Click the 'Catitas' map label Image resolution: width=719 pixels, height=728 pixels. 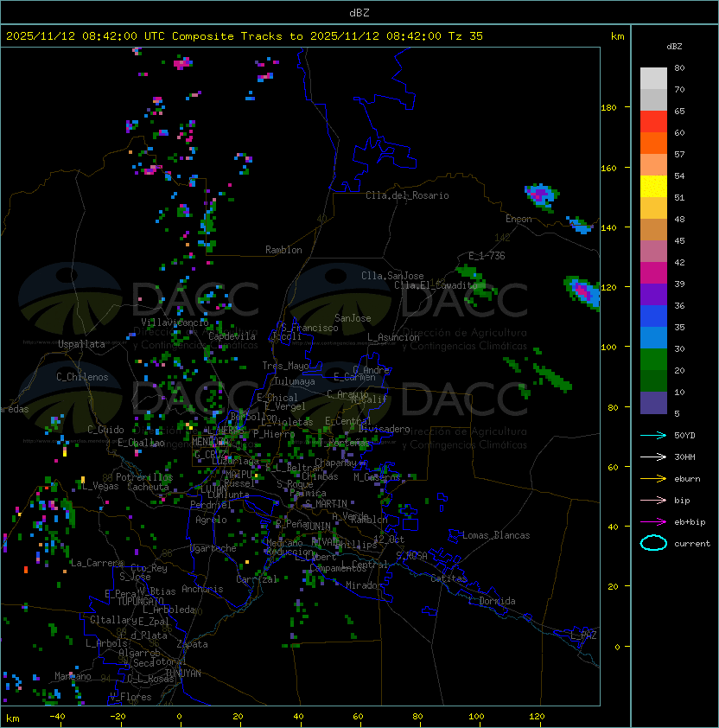point(449,578)
